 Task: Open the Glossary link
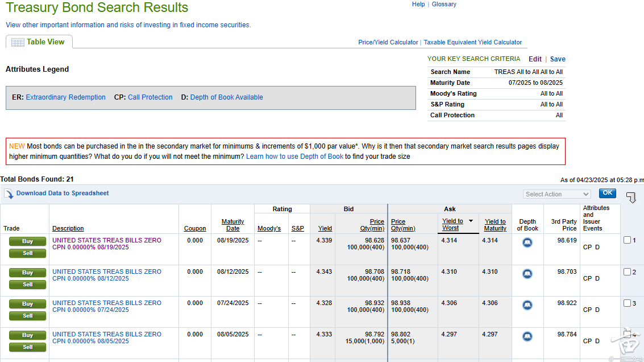pos(444,4)
